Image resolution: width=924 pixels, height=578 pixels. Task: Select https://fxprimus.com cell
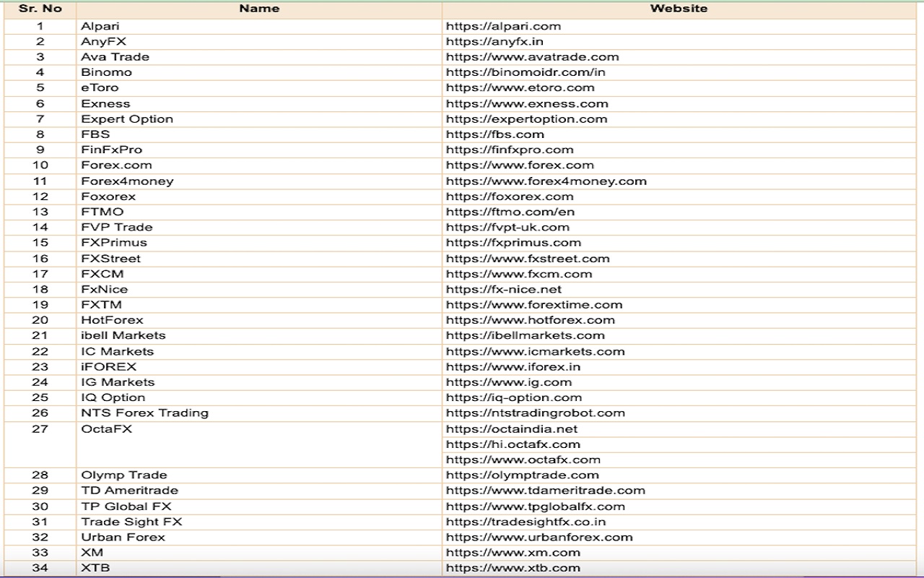679,243
